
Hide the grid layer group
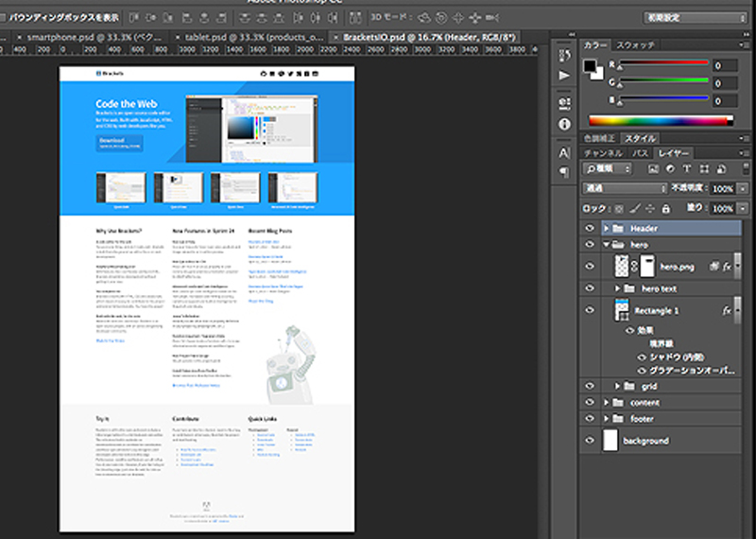point(590,386)
